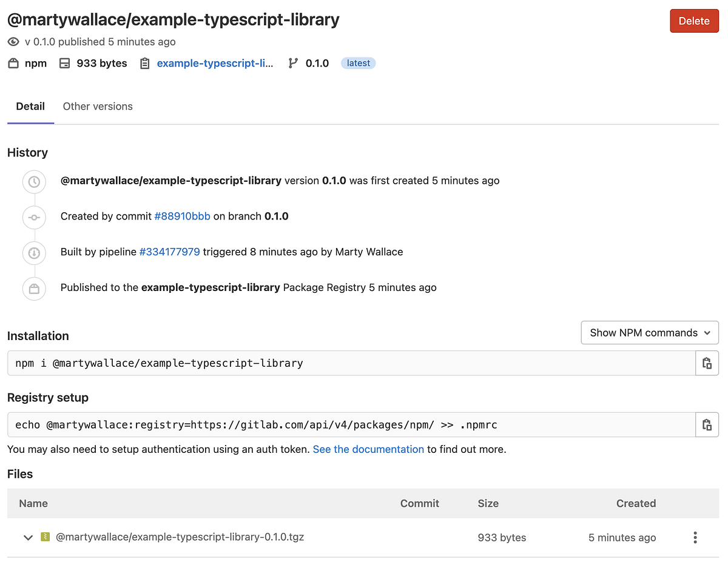Click the package icon beside the published entry
Viewport: 728px width, 565px height.
tap(34, 289)
